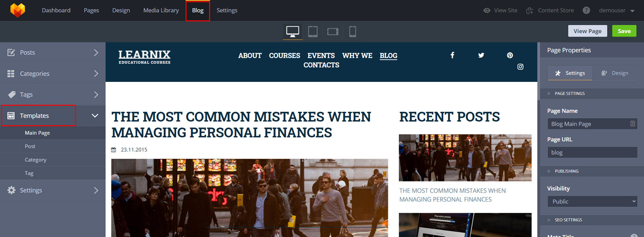
Task: Open the demouser account menu
Action: click(617, 10)
